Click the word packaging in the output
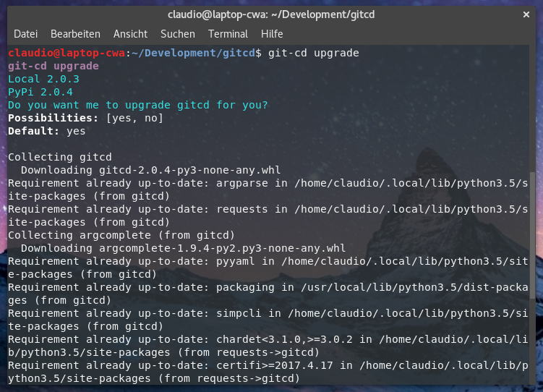The width and height of the screenshot is (543, 392). (245, 287)
